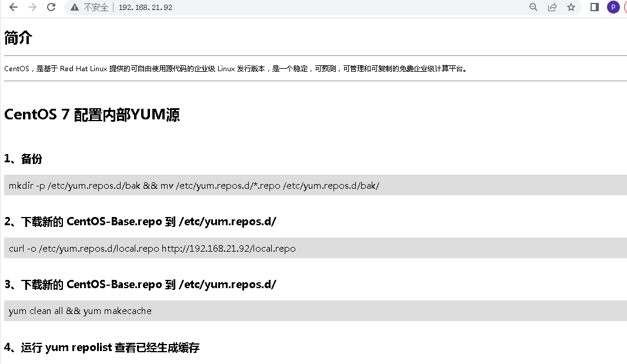Viewport: 627px width, 364px height.
Task: Click the CentOS 7 配置内部YUM源 heading
Action: (x=92, y=115)
